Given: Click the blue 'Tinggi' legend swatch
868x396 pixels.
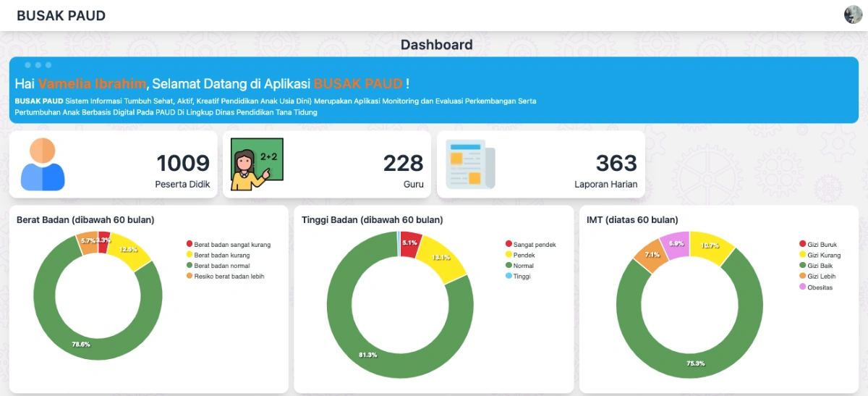Looking at the screenshot, I should pos(509,277).
